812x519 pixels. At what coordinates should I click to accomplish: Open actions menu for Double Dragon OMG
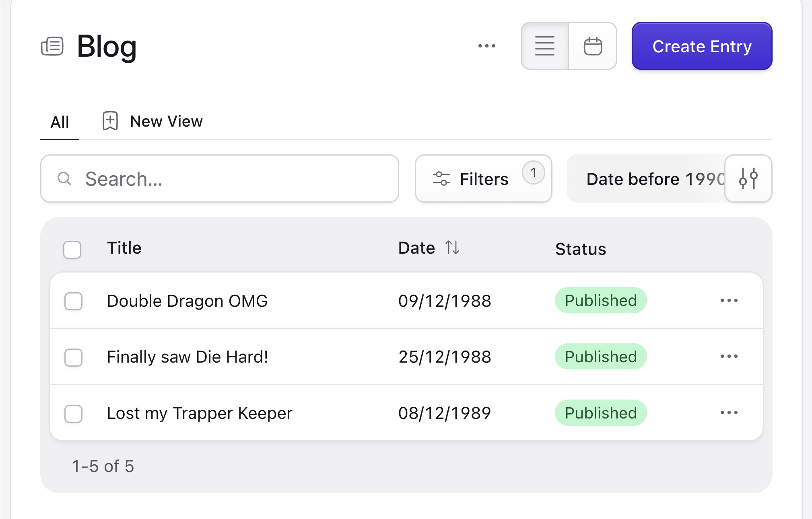click(x=729, y=300)
